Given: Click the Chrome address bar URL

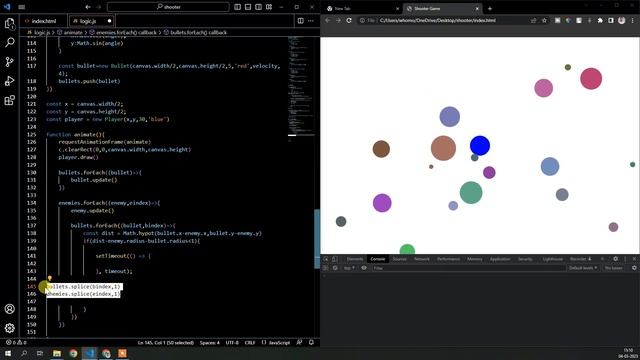Looking at the screenshot, I should (438, 20).
